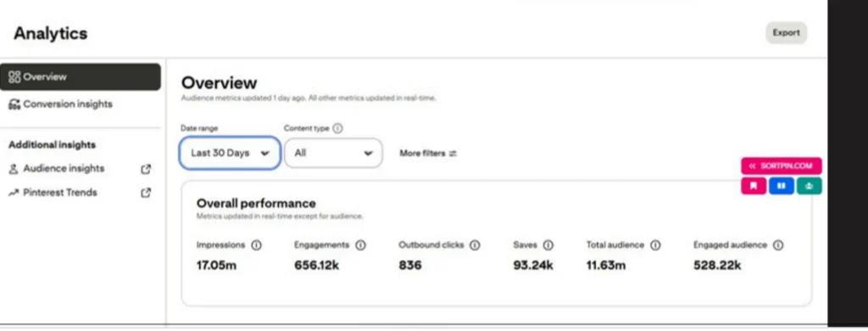Click the Export button
Screen dimensions: 868x331
786,33
